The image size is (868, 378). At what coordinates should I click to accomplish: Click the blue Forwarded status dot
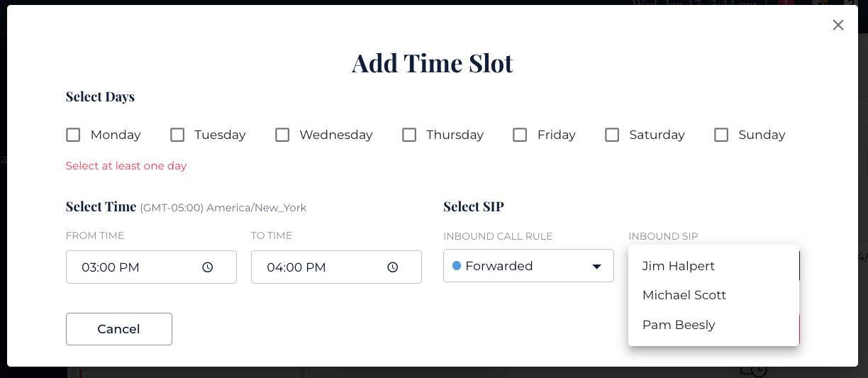pos(457,266)
